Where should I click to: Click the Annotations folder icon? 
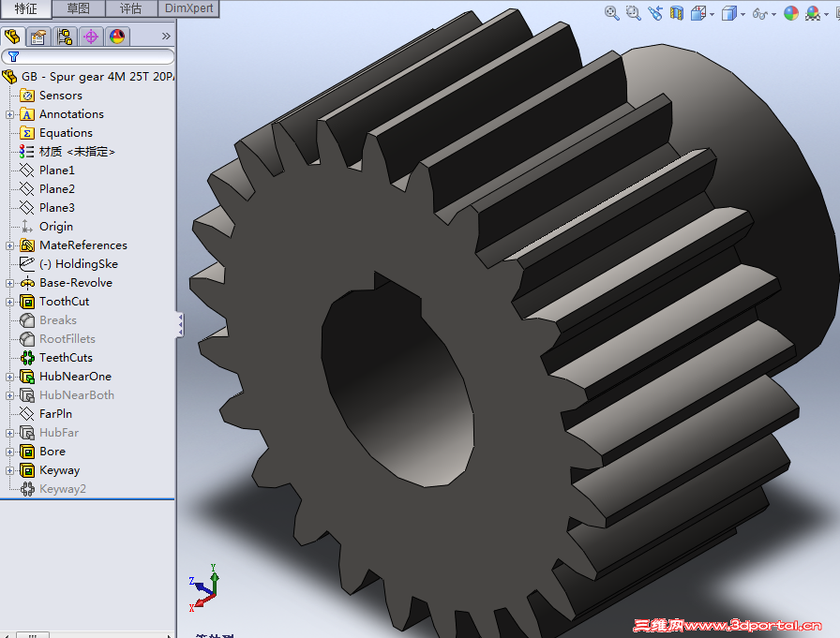[x=27, y=114]
